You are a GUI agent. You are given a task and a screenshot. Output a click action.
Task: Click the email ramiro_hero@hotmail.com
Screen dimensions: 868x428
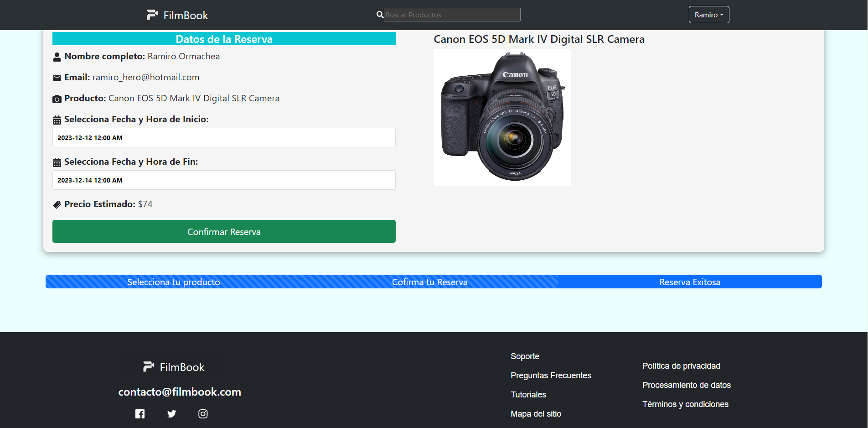tap(146, 77)
